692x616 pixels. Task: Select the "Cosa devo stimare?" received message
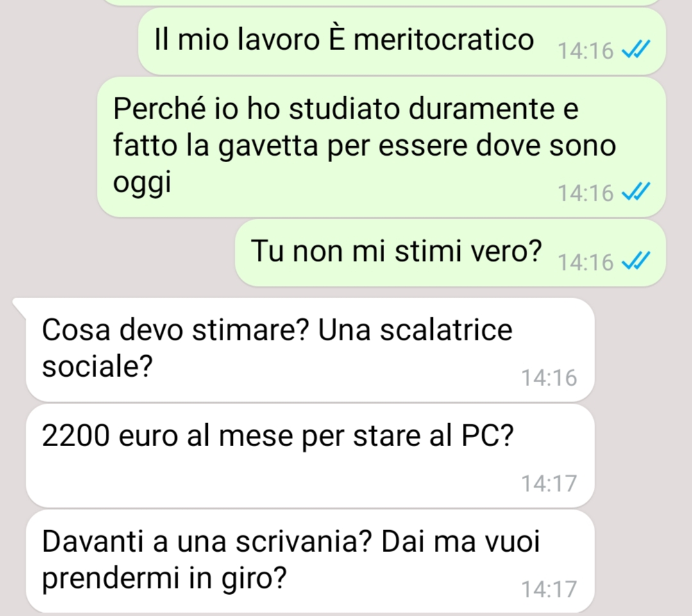tap(310, 349)
